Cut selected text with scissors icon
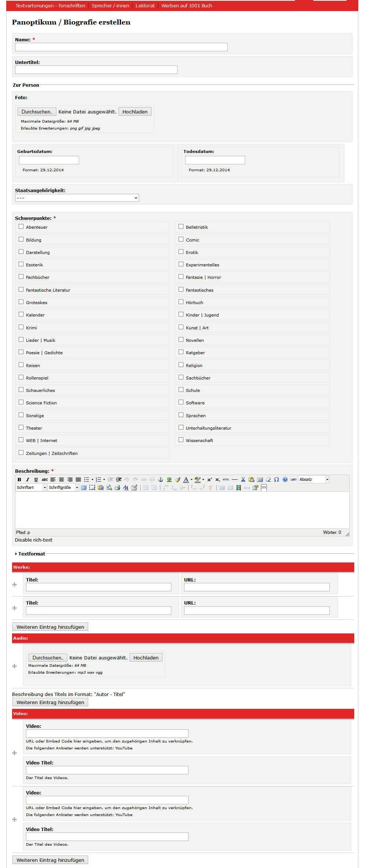 point(243,479)
